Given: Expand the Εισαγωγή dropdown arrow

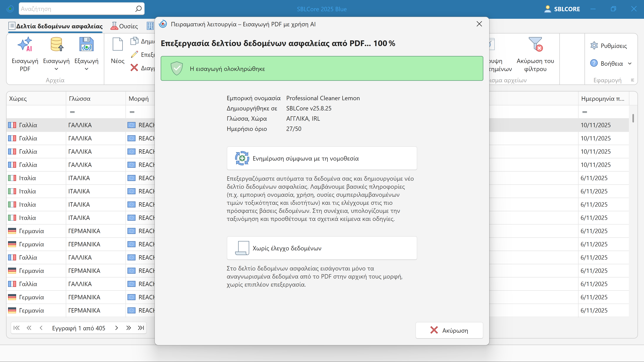Looking at the screenshot, I should (56, 69).
